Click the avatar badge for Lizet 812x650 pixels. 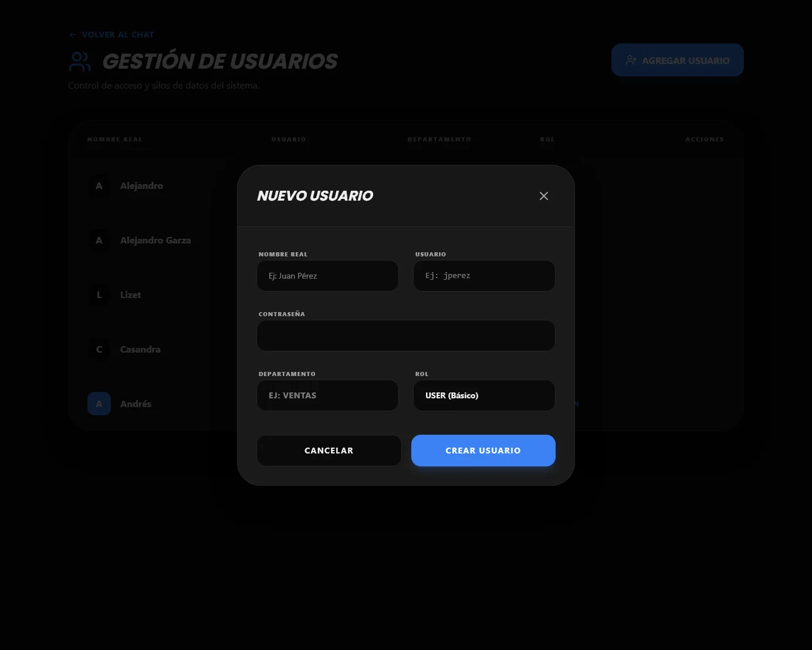click(99, 294)
